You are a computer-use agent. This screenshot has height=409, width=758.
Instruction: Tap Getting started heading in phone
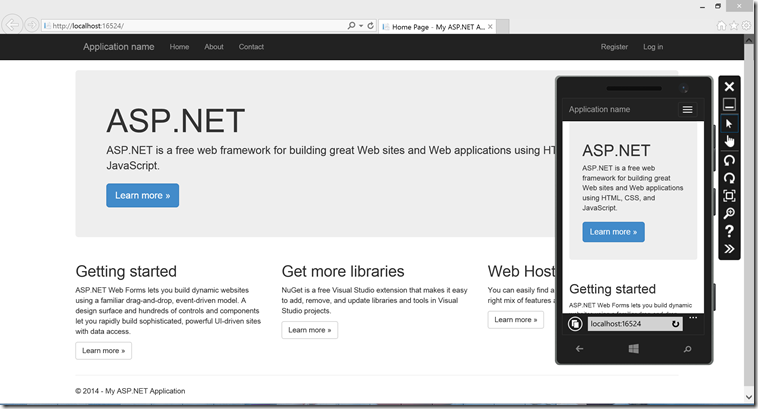click(x=612, y=289)
